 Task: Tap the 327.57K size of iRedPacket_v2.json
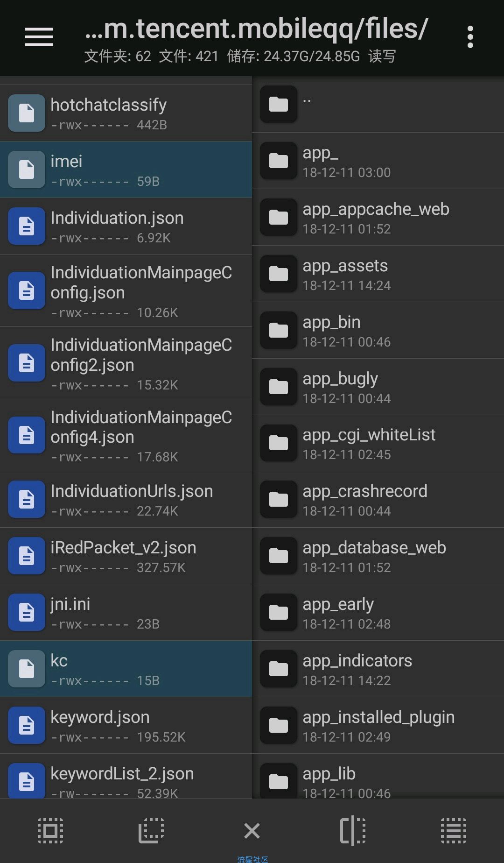(161, 568)
